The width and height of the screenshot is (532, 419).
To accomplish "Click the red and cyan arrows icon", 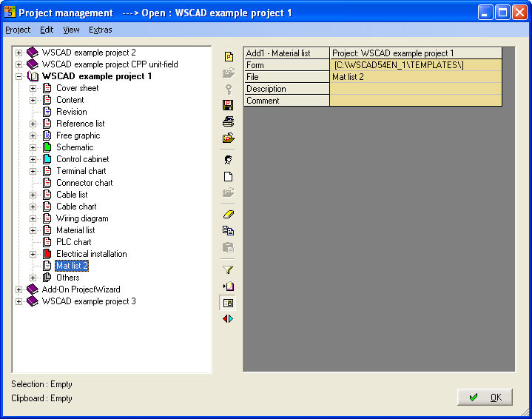I will click(228, 319).
